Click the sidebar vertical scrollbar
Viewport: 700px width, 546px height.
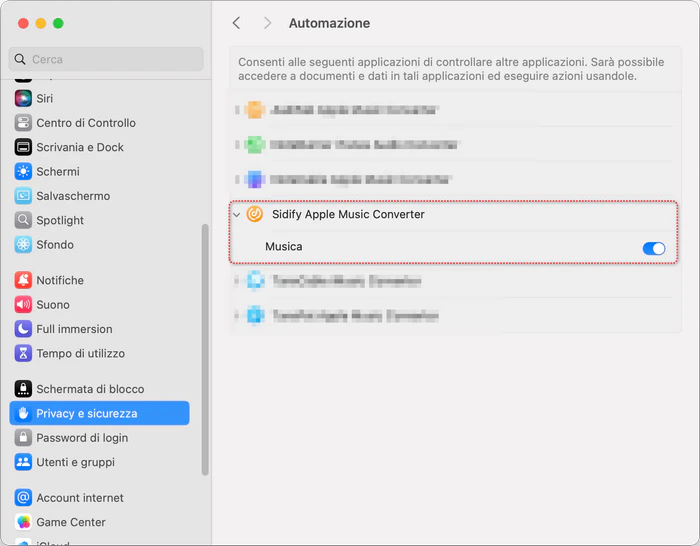click(x=205, y=350)
